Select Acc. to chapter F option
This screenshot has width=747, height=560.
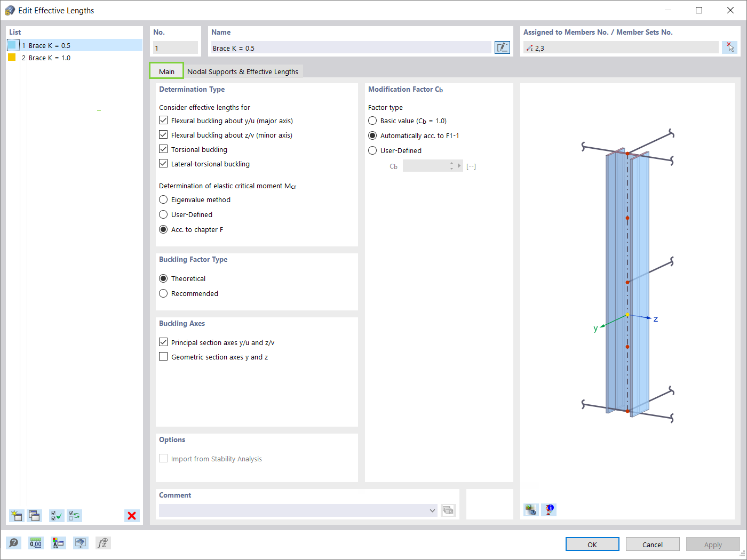[163, 229]
